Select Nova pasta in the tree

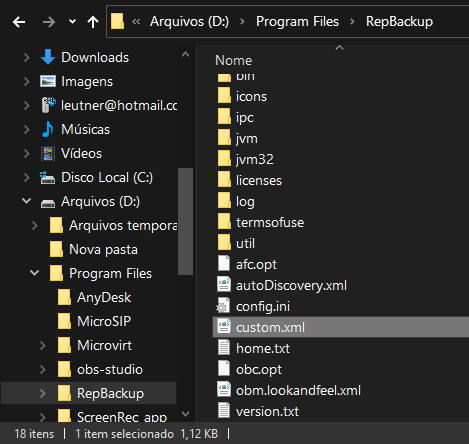[x=103, y=249]
